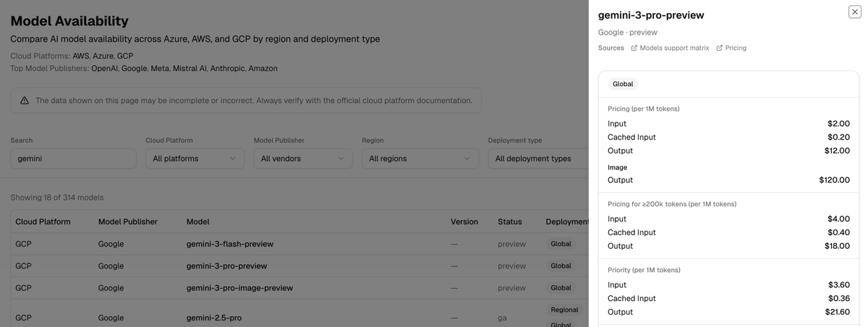This screenshot has height=327, width=868.
Task: Open the Deployment type dropdown
Action: (538, 158)
